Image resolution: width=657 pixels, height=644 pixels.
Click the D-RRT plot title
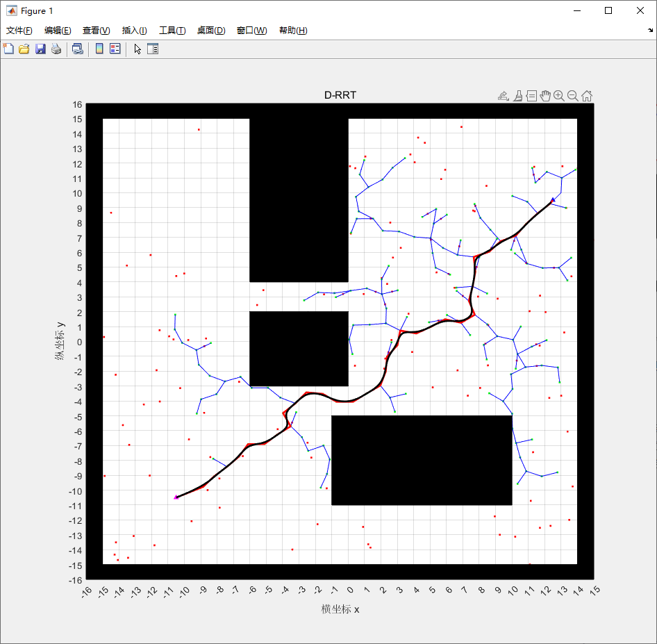click(340, 95)
